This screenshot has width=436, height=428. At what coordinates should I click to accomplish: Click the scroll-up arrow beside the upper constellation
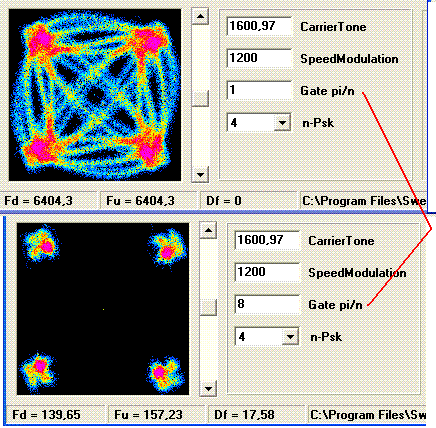coord(200,16)
